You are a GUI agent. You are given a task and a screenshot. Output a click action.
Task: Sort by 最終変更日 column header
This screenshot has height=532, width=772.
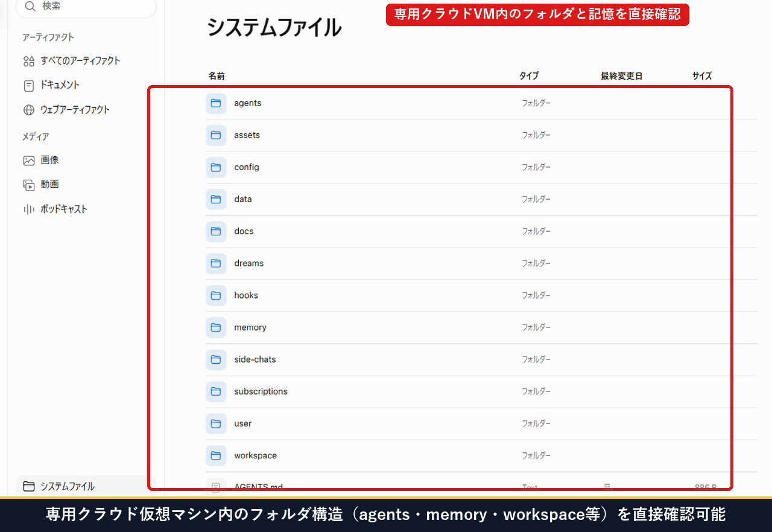[622, 76]
